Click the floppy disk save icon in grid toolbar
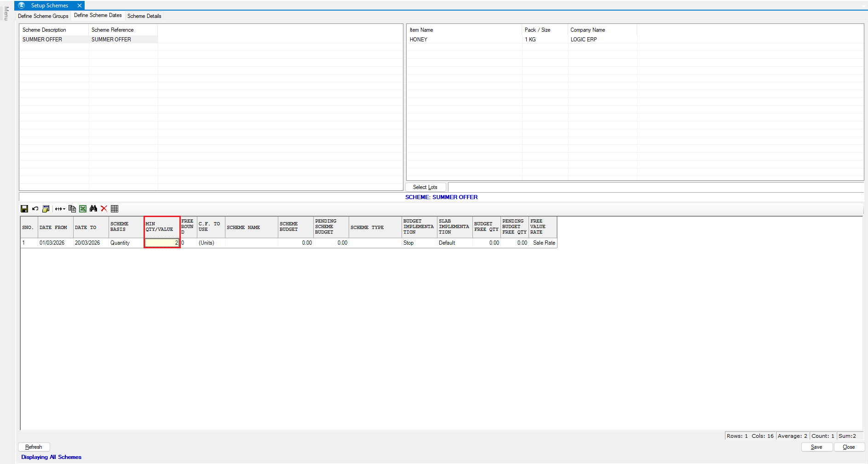 point(24,209)
